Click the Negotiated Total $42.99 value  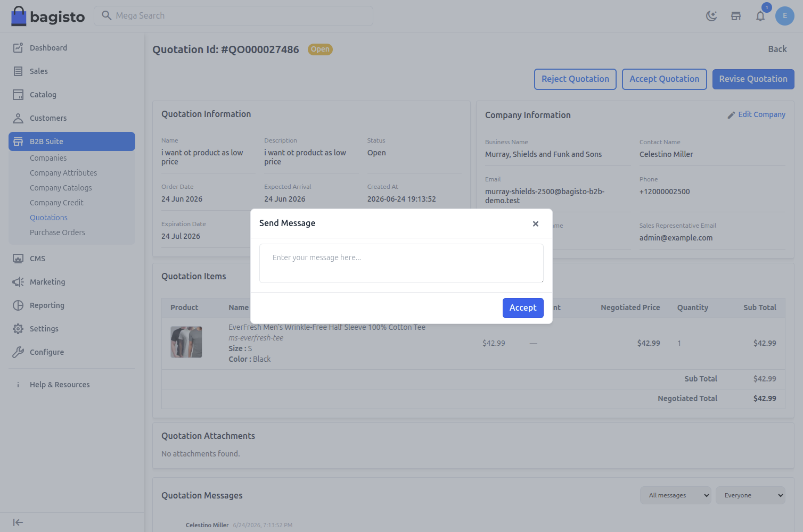tap(765, 398)
